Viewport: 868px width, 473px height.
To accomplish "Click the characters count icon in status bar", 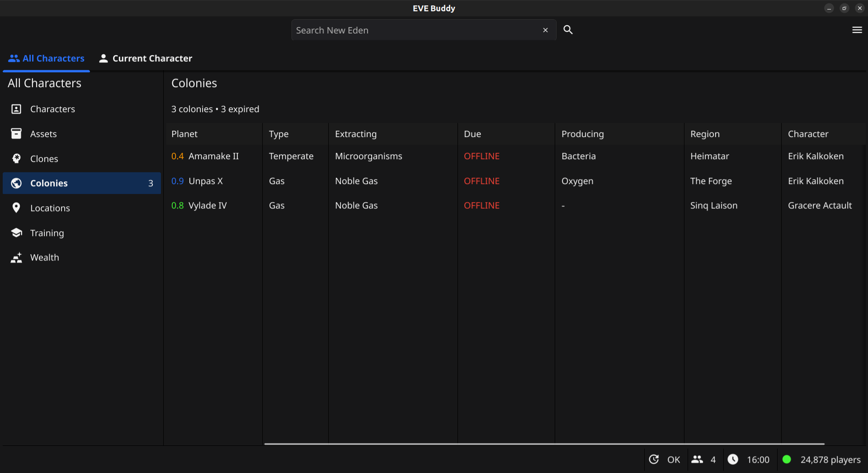I will (x=697, y=459).
